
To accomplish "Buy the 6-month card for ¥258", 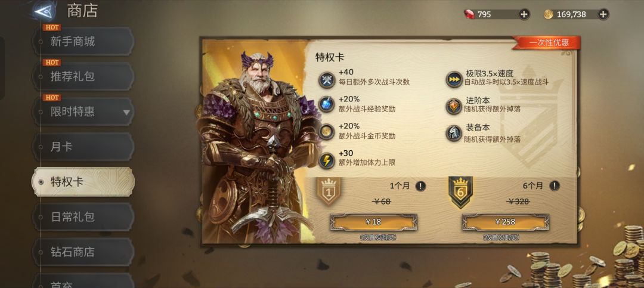I will (505, 222).
